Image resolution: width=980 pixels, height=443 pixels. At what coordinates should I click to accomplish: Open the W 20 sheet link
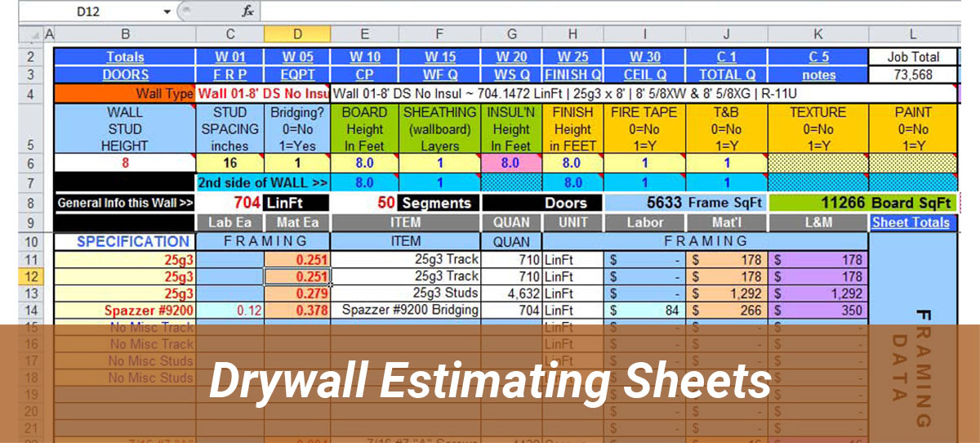click(x=511, y=57)
